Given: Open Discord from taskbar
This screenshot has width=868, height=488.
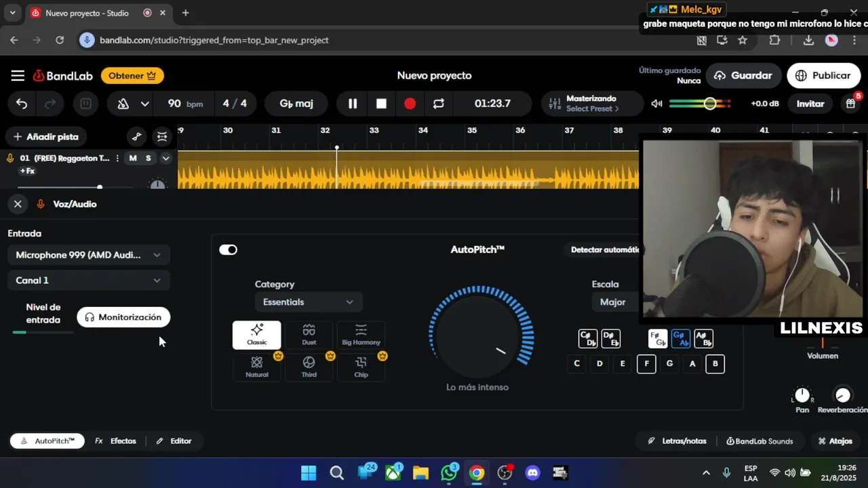Looking at the screenshot, I should click(532, 473).
